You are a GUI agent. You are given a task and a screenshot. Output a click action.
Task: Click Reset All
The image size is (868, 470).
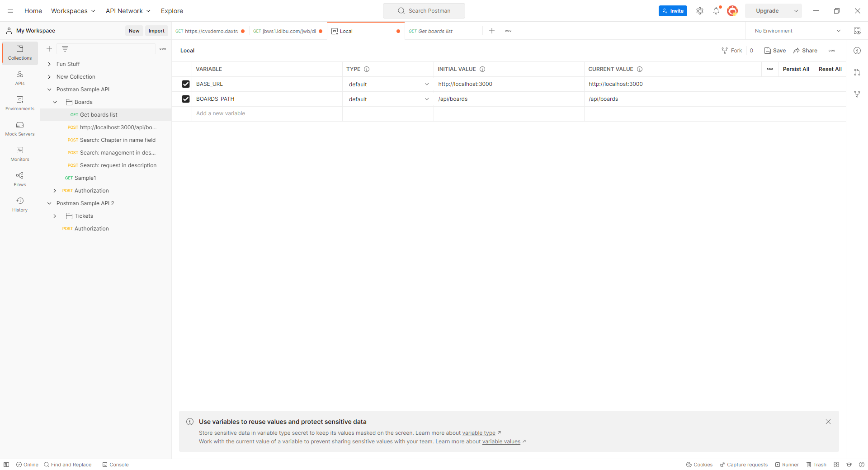[x=830, y=69]
